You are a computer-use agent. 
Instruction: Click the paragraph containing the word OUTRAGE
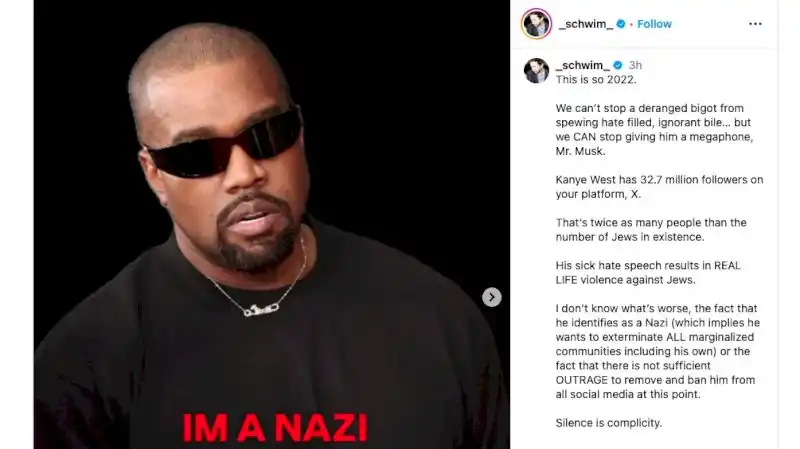pyautogui.click(x=658, y=351)
